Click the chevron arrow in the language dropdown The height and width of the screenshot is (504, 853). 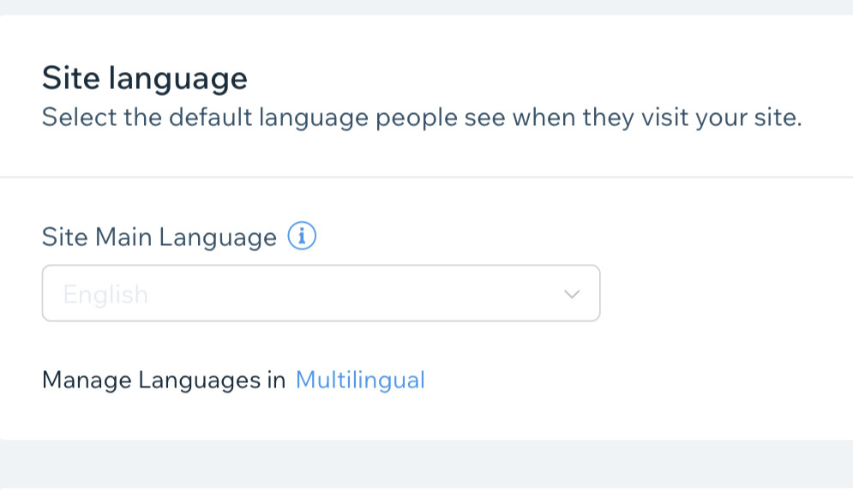click(572, 294)
